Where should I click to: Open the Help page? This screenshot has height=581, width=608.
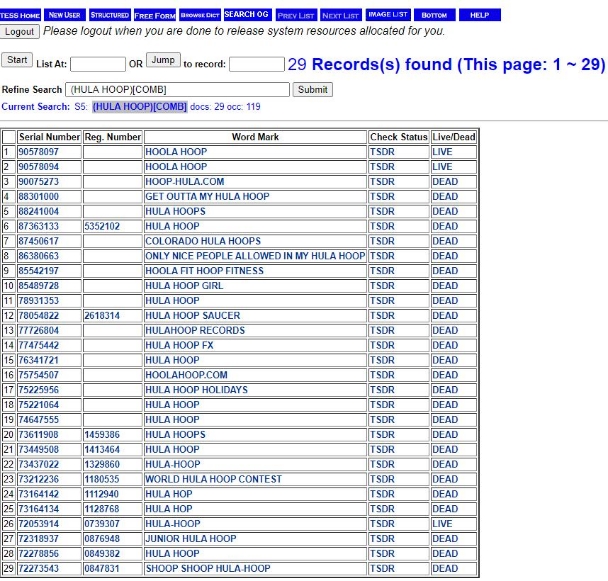pos(479,15)
